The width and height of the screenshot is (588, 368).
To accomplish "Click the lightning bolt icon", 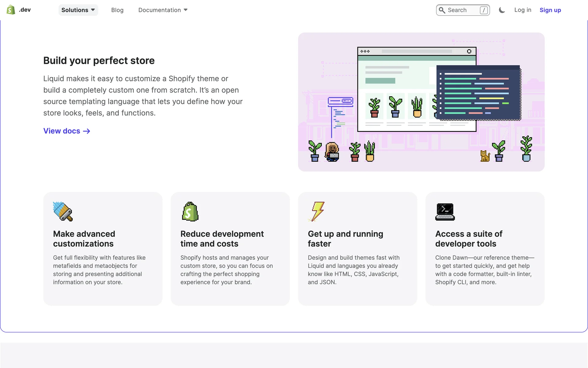I will (x=318, y=211).
